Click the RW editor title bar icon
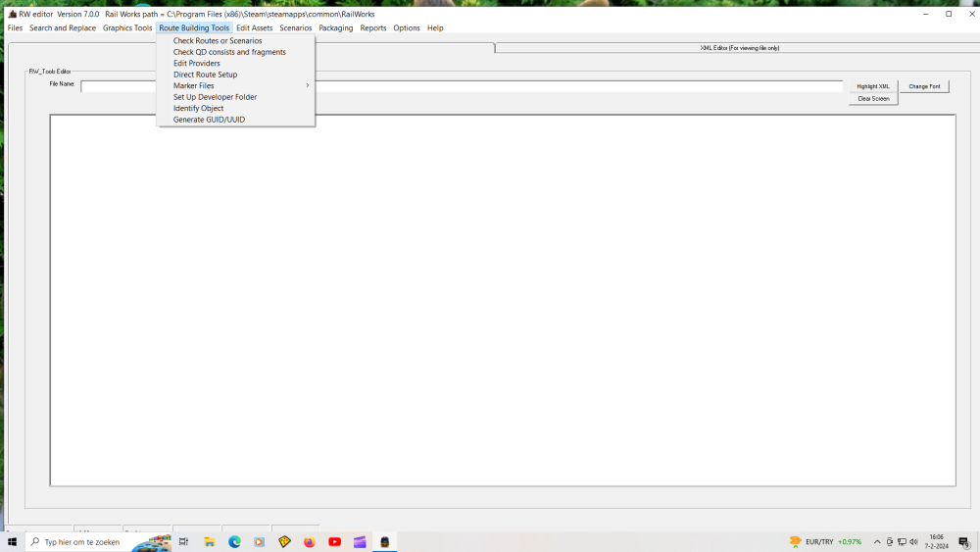The height and width of the screenshot is (552, 980). pos(12,14)
